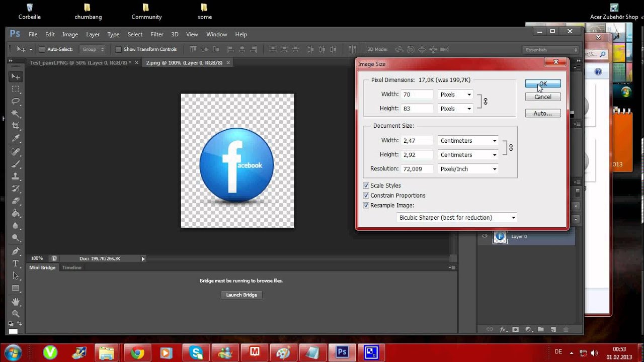Click the new adjustment layer icon
Viewport: 644px width, 362px height.
coord(528,330)
